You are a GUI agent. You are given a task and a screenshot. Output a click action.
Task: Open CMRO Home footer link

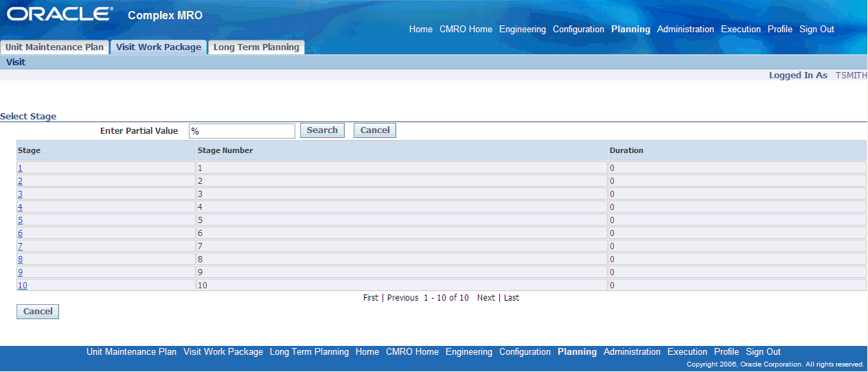pos(412,352)
